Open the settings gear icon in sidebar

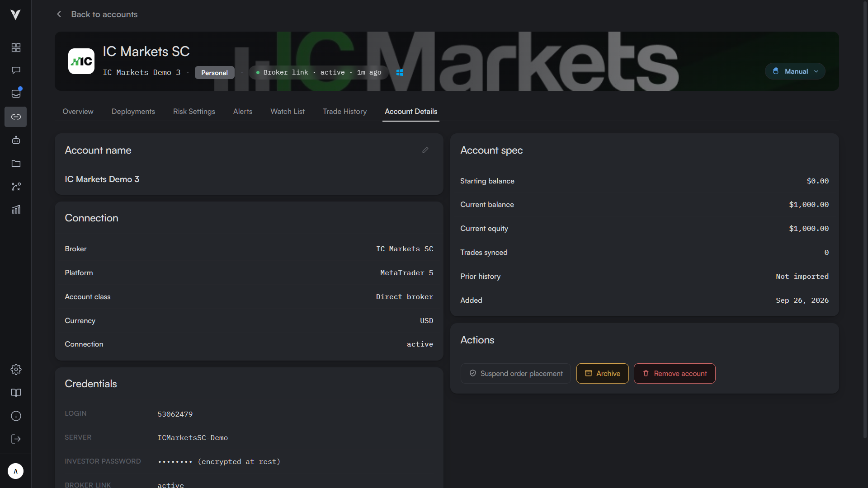16,370
